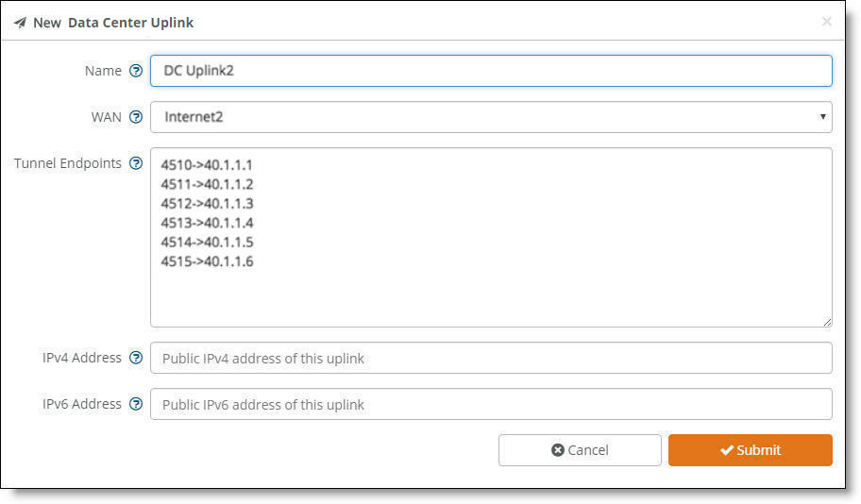Click the IPv6 Address label
This screenshot has width=861, height=504.
[x=82, y=404]
